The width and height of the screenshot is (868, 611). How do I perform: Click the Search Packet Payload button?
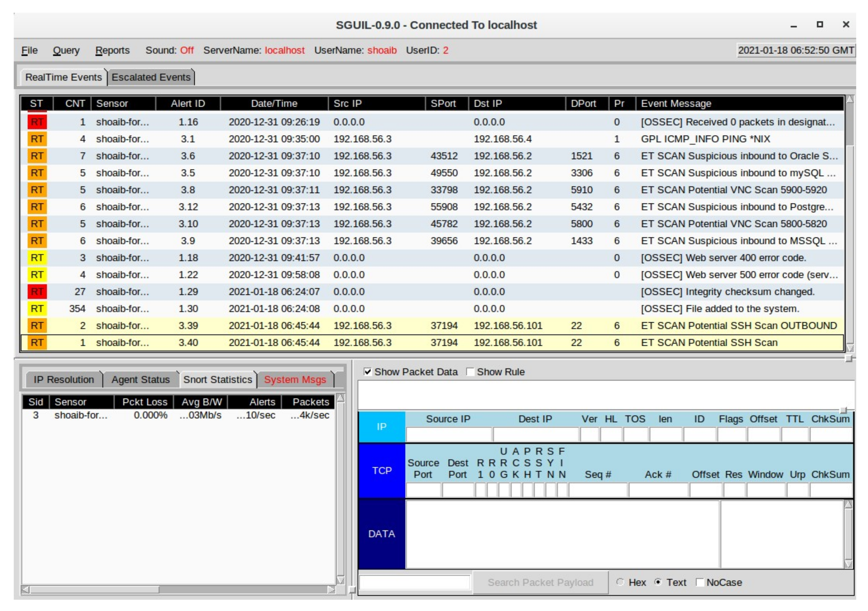(540, 582)
